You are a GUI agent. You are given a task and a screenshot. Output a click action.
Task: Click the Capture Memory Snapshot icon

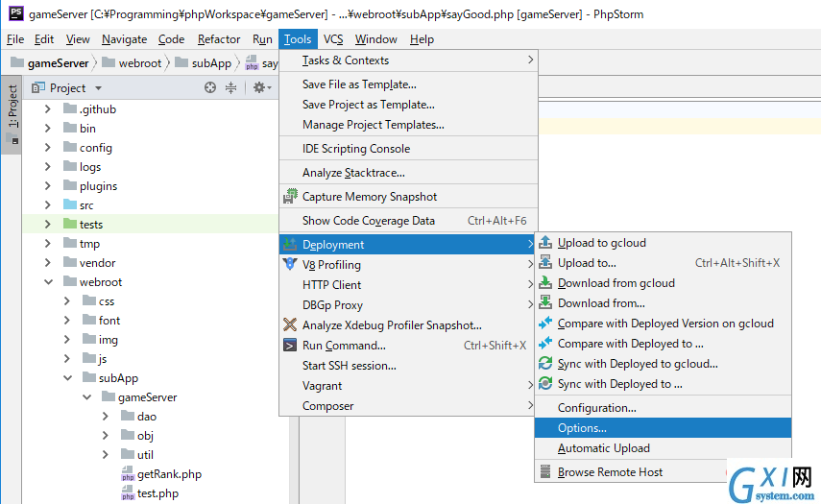point(290,196)
